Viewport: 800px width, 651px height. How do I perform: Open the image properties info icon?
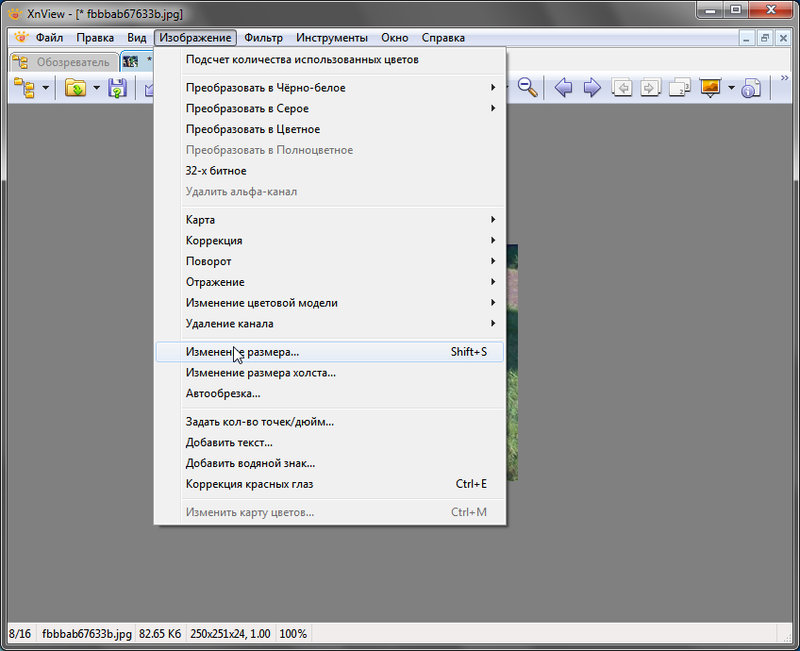coord(751,87)
